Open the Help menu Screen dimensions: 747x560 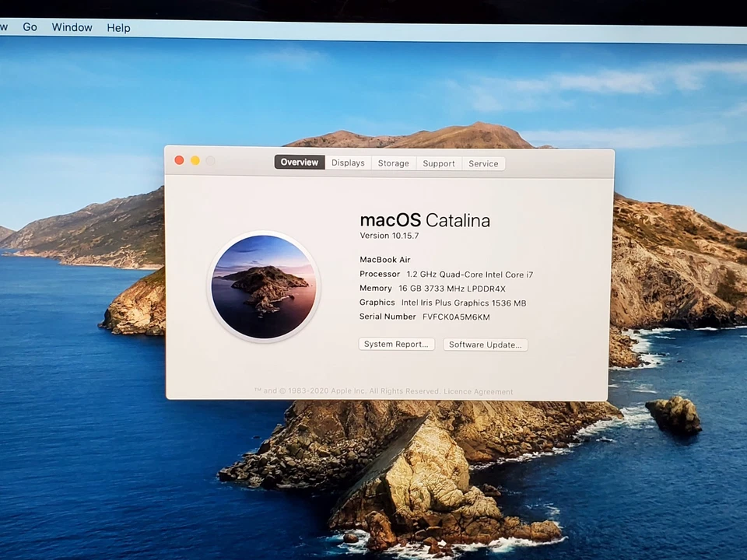[x=118, y=28]
